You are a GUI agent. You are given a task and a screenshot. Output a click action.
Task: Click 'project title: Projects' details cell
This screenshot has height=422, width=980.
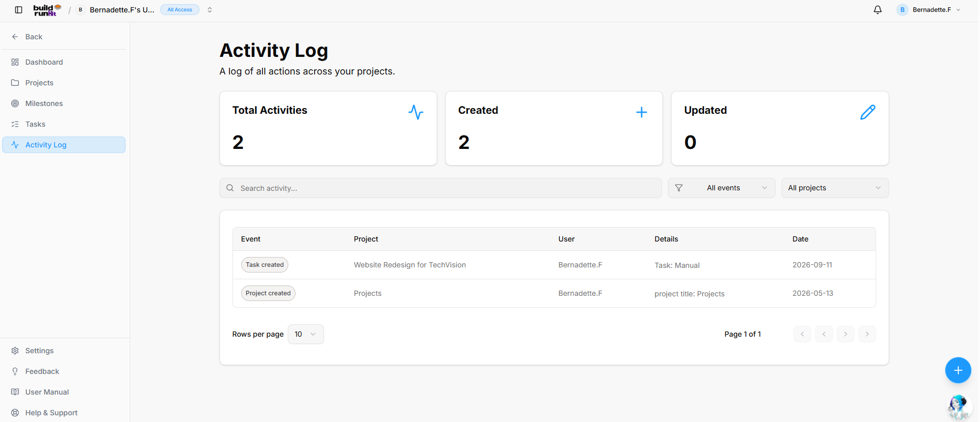point(689,294)
